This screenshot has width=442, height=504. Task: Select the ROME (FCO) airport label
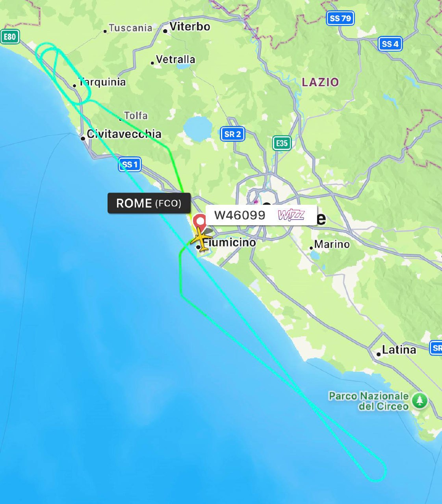[x=149, y=203]
